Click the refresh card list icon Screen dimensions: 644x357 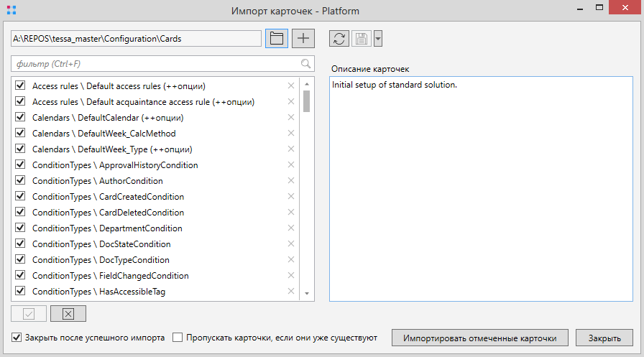point(340,39)
